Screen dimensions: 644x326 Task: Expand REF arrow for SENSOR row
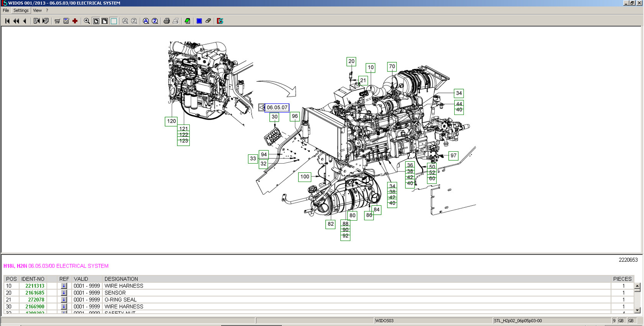click(x=64, y=293)
